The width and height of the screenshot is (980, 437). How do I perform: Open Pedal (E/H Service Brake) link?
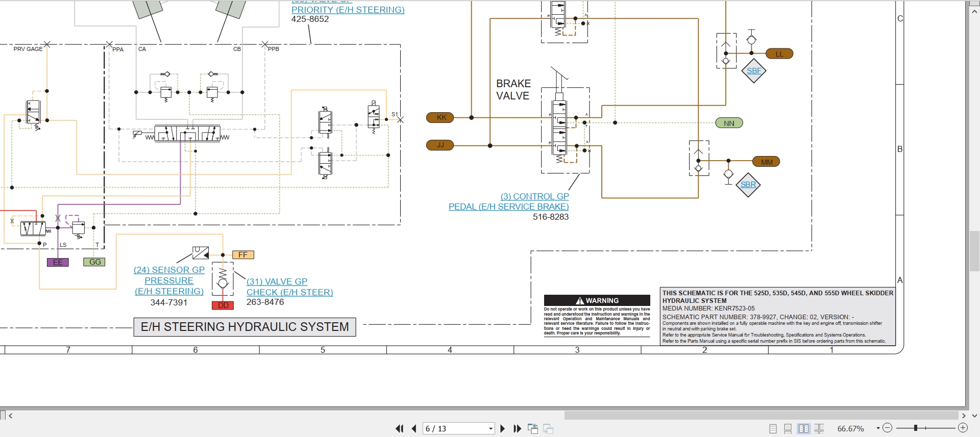pos(508,207)
